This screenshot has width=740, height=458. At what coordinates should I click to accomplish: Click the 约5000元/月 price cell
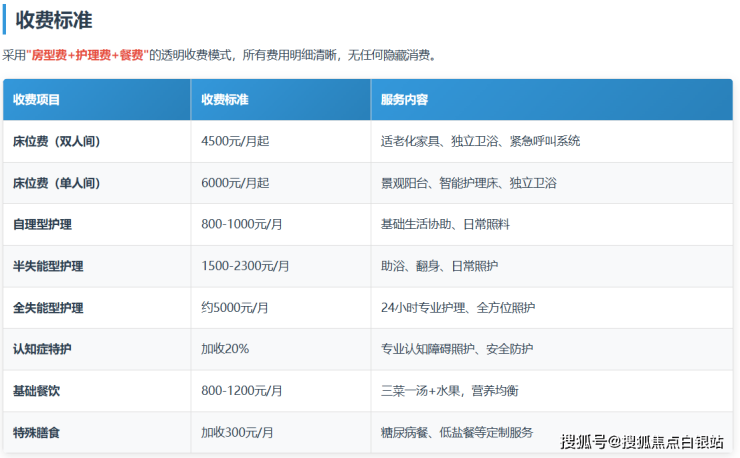[x=237, y=308]
